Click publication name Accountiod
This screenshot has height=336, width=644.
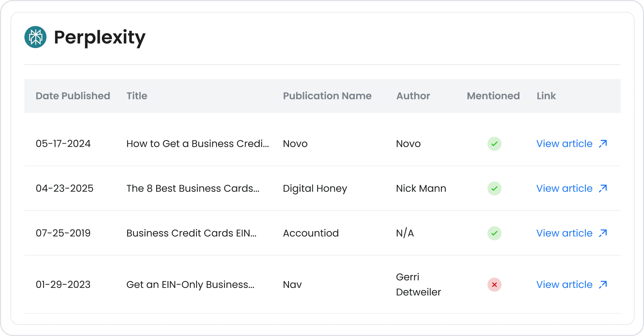tap(311, 233)
